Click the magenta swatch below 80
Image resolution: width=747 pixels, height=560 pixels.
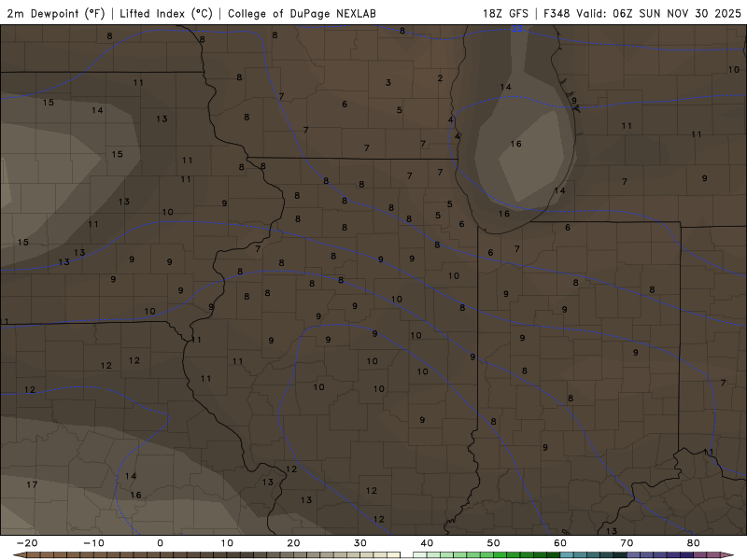[x=699, y=555]
